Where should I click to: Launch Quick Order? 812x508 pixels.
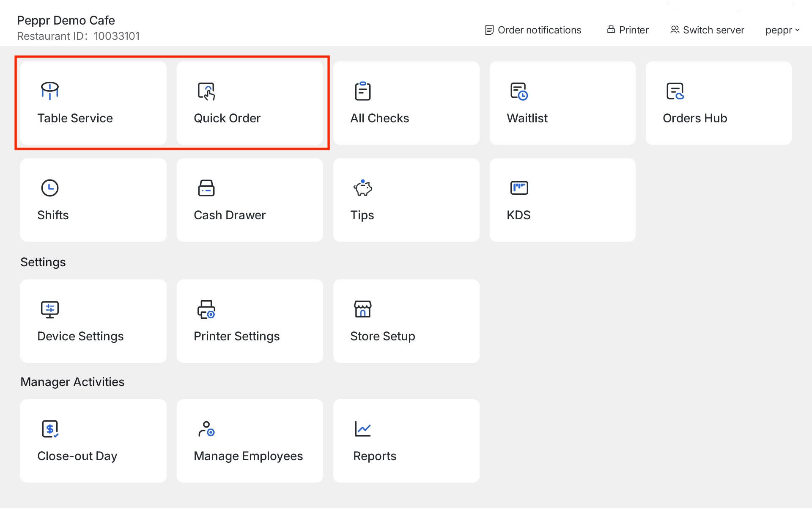tap(250, 103)
